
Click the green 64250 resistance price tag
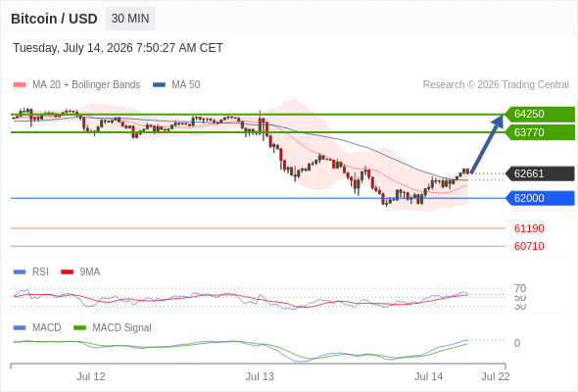click(x=540, y=114)
